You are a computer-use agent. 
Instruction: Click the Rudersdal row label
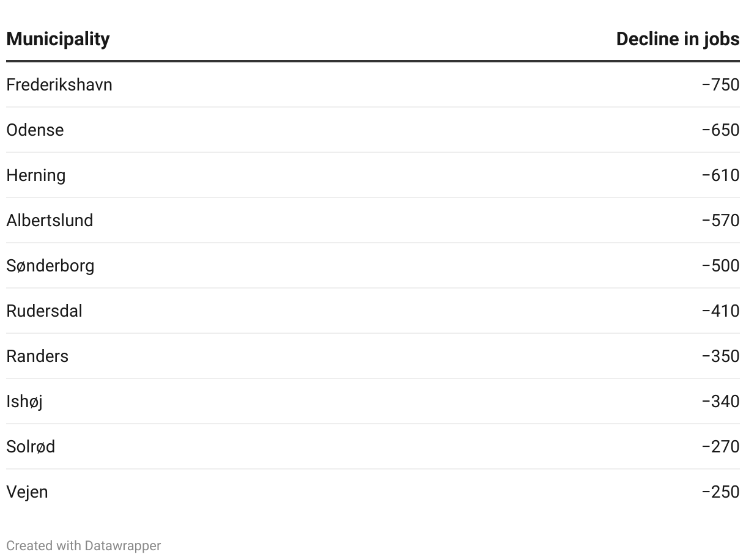[x=44, y=311]
